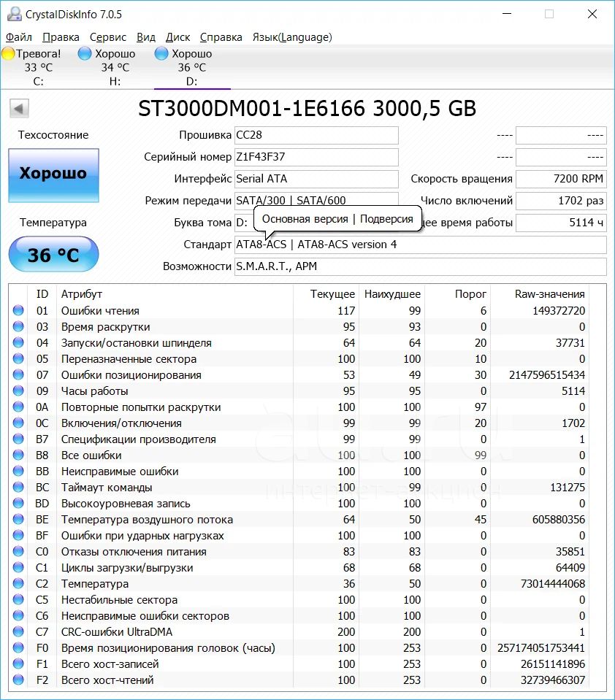Click the blue status icon for drive H:

click(x=85, y=53)
